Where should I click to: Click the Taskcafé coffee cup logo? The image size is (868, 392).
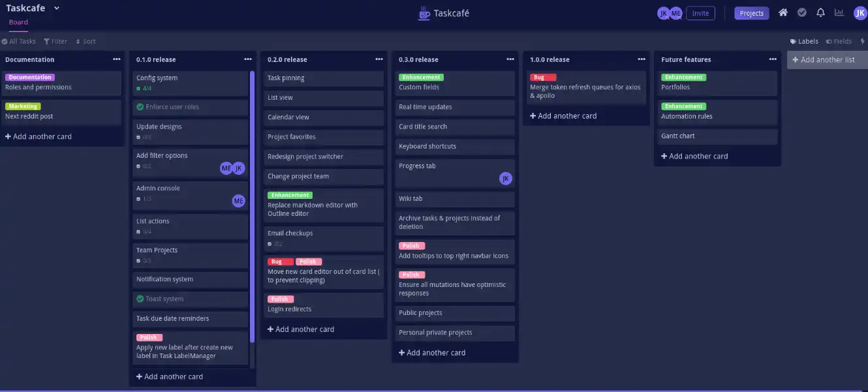pyautogui.click(x=424, y=13)
